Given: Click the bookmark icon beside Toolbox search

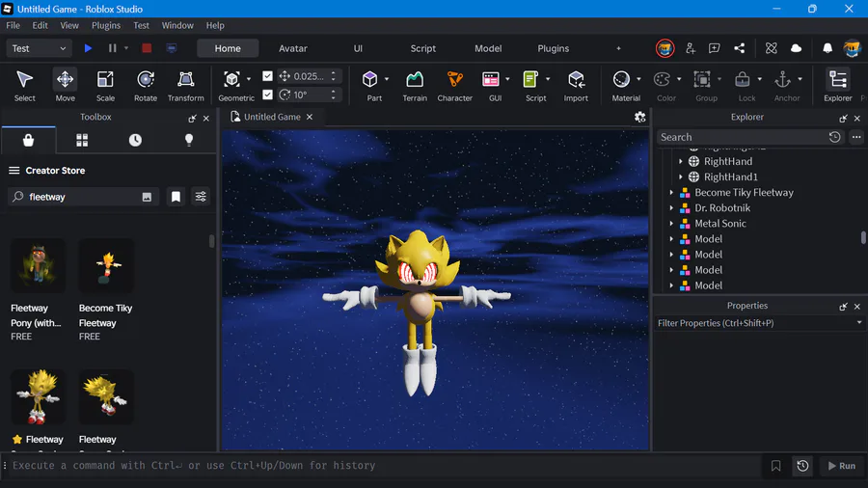Looking at the screenshot, I should click(x=176, y=197).
